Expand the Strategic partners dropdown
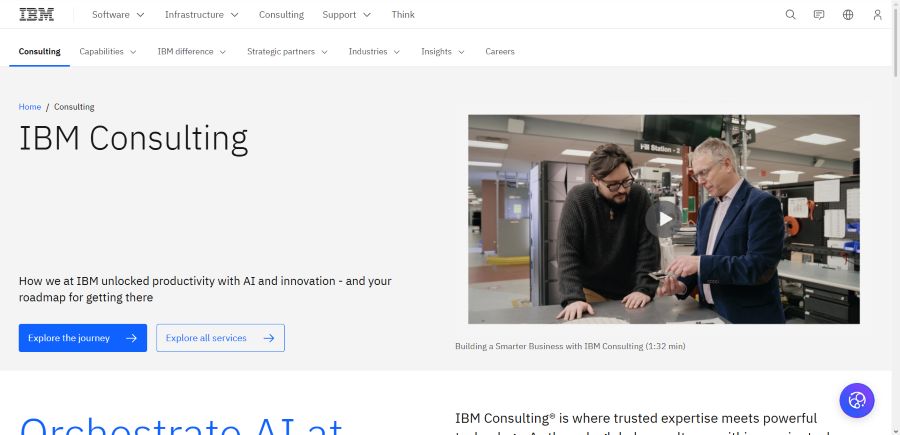The image size is (900, 435). 287,51
